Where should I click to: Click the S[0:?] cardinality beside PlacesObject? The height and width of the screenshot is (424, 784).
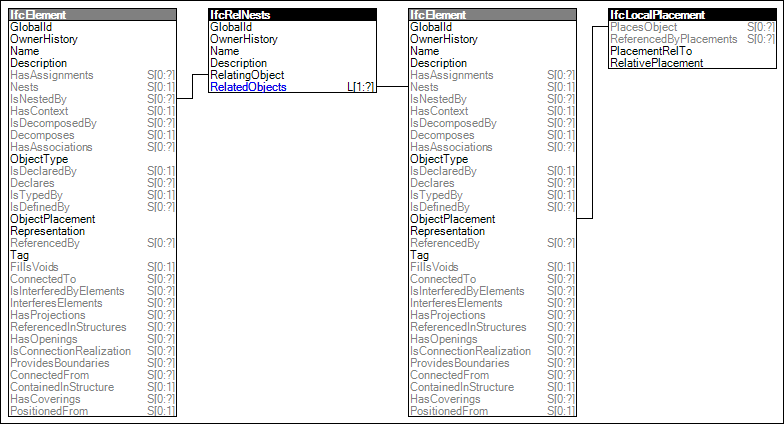(760, 27)
